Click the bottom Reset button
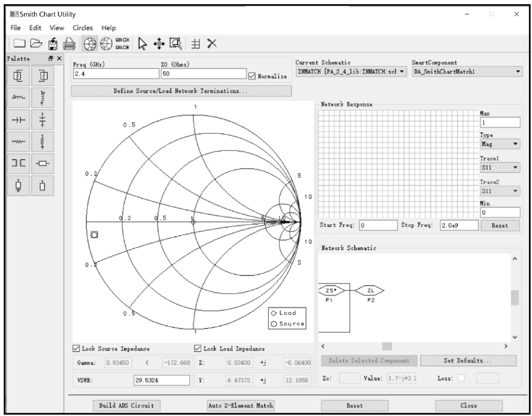The width and height of the screenshot is (532, 416). [355, 405]
